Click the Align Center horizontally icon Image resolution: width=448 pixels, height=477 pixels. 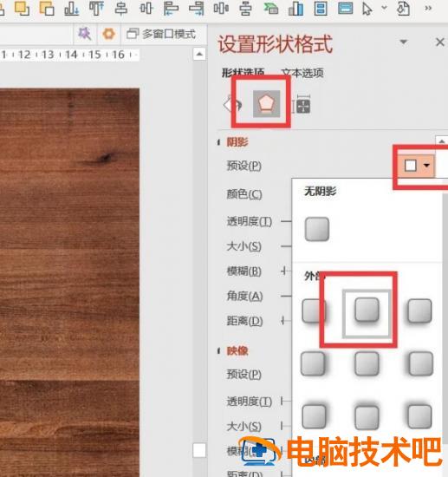pyautogui.click(x=121, y=8)
